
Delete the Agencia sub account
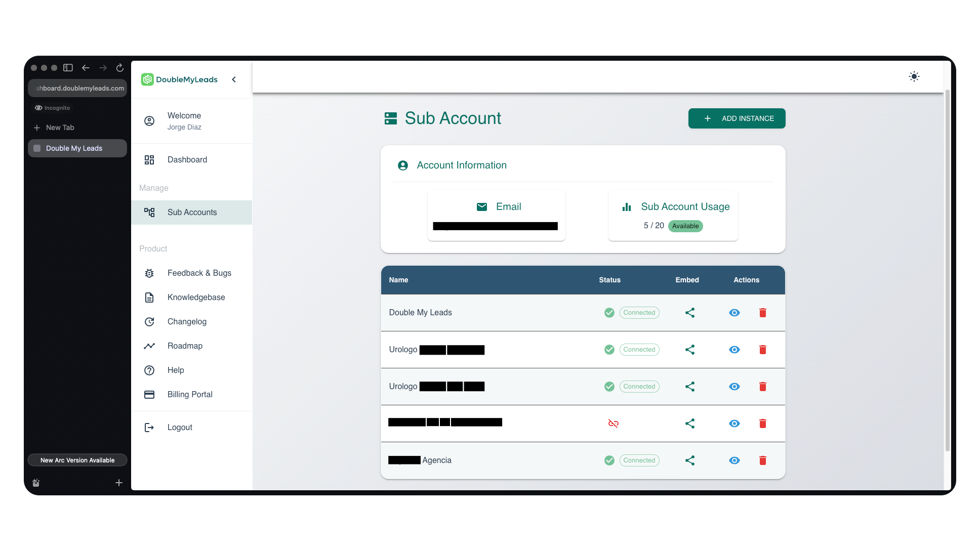(762, 460)
